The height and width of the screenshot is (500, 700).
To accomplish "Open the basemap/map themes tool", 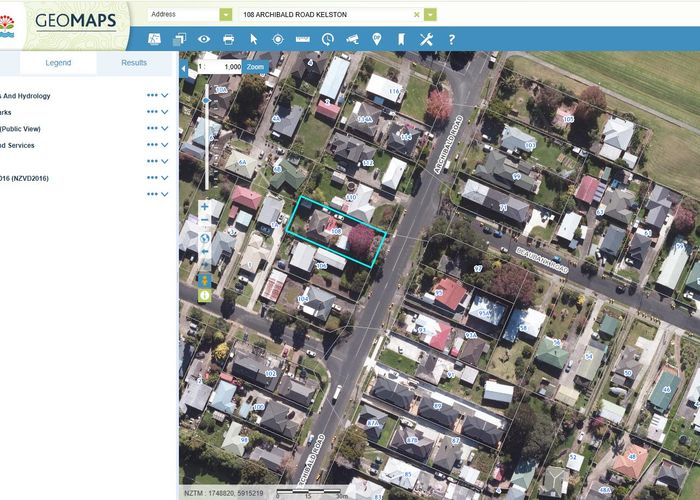I will 154,39.
